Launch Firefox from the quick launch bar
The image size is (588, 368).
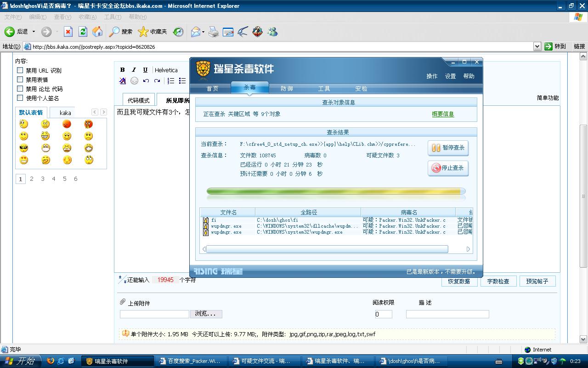pos(51,361)
